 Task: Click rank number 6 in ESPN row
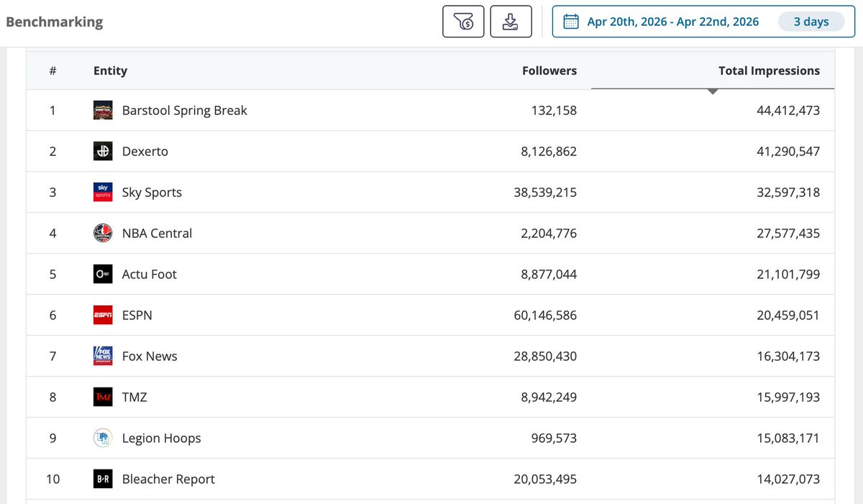[52, 315]
